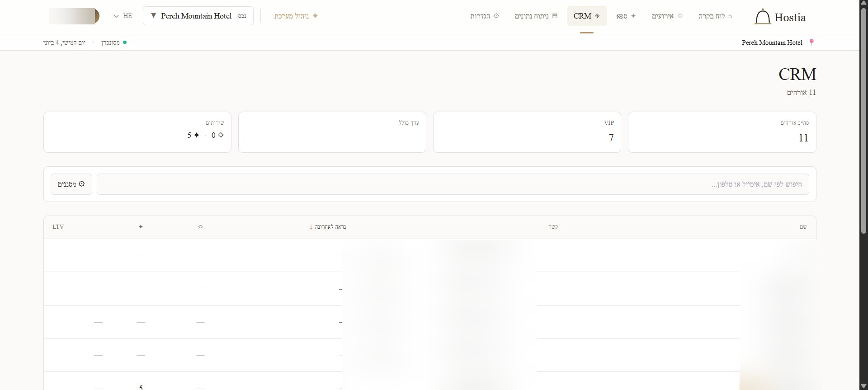Select the CRM tab

pos(587,16)
